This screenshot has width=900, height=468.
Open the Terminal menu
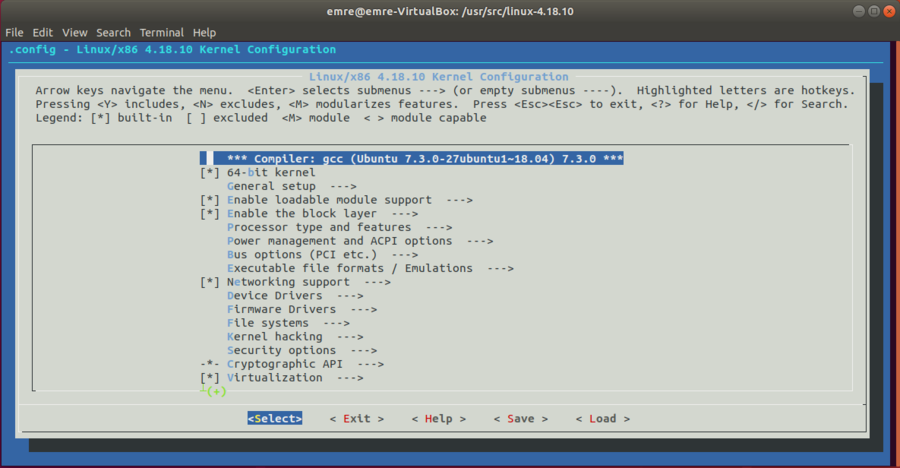tap(161, 33)
